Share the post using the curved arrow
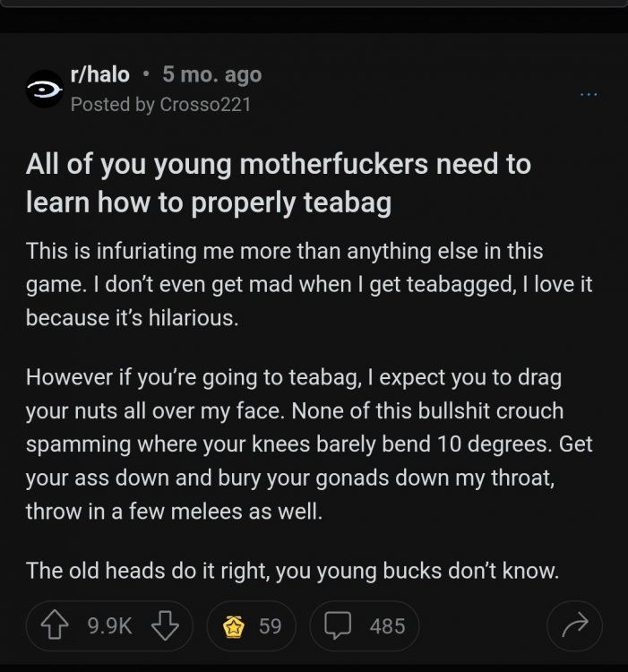 click(x=573, y=625)
